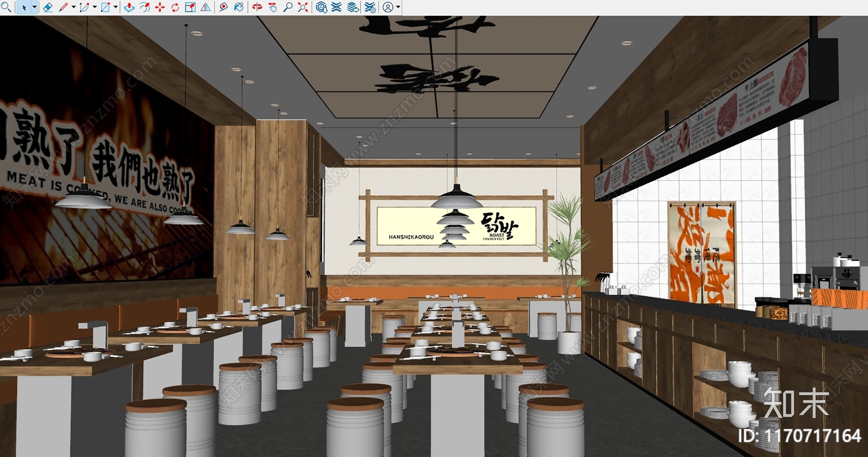Choose the Tape Measure tool
This screenshot has height=457, width=868.
click(223, 7)
